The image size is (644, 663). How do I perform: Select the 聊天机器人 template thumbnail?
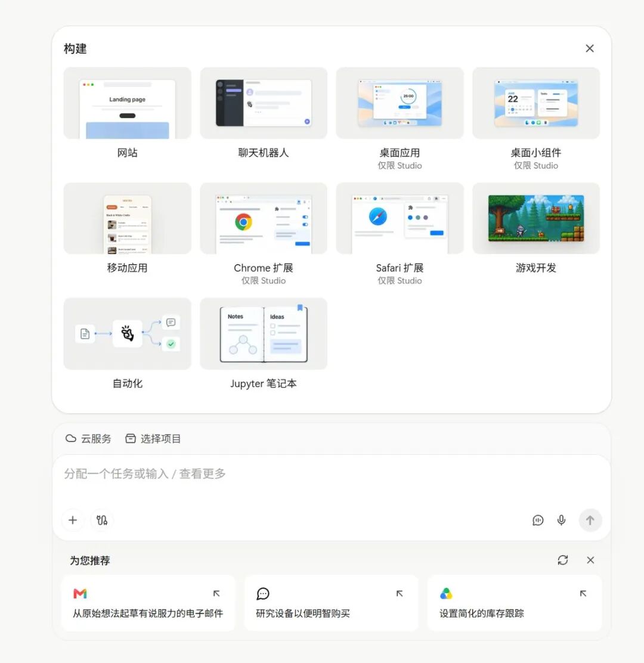pyautogui.click(x=264, y=103)
